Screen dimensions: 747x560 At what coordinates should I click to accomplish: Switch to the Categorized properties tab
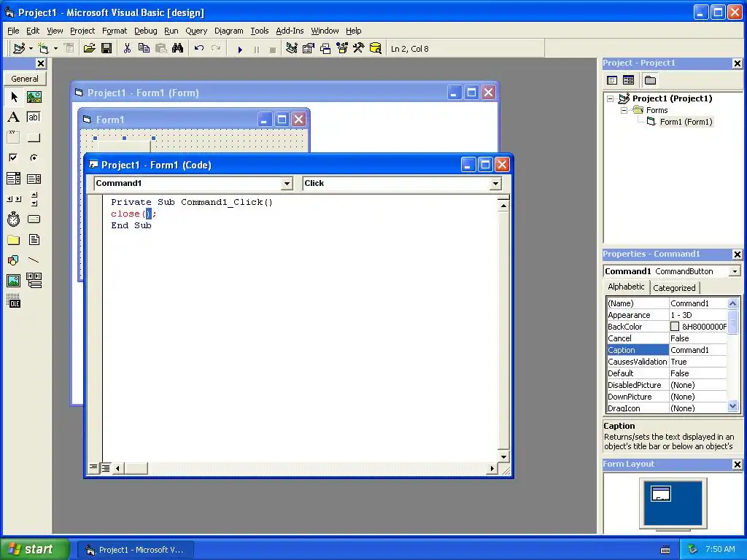(x=673, y=287)
